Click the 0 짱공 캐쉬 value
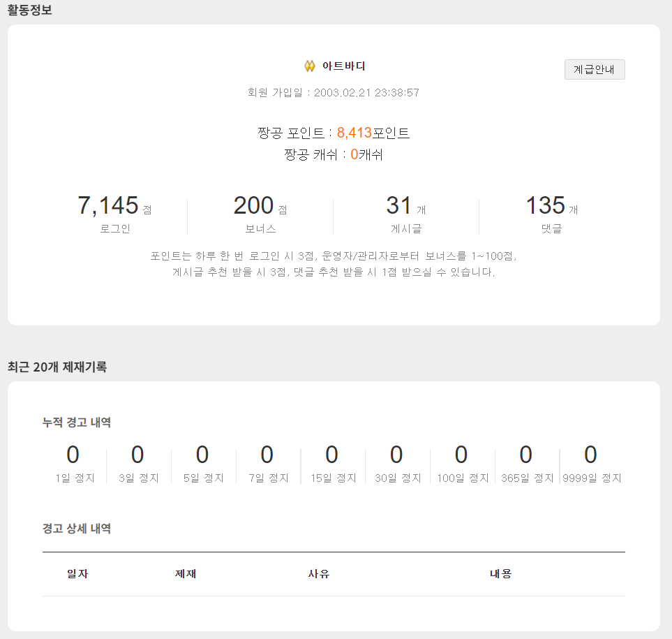Viewport: 672px width, 639px height. click(354, 154)
